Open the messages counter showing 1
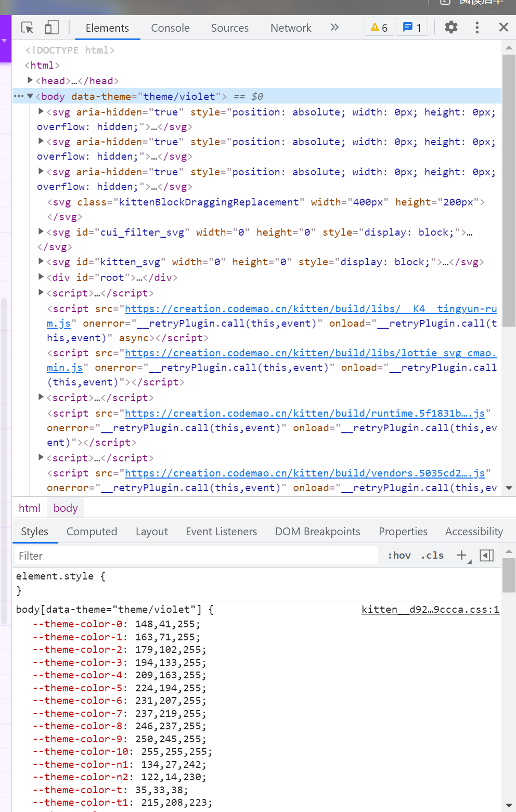The width and height of the screenshot is (516, 812). tap(412, 28)
